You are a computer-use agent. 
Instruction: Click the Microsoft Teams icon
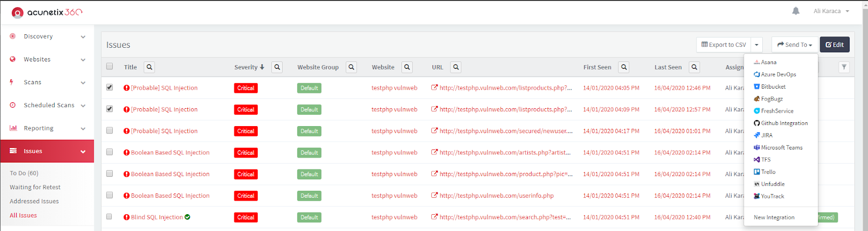pos(757,147)
